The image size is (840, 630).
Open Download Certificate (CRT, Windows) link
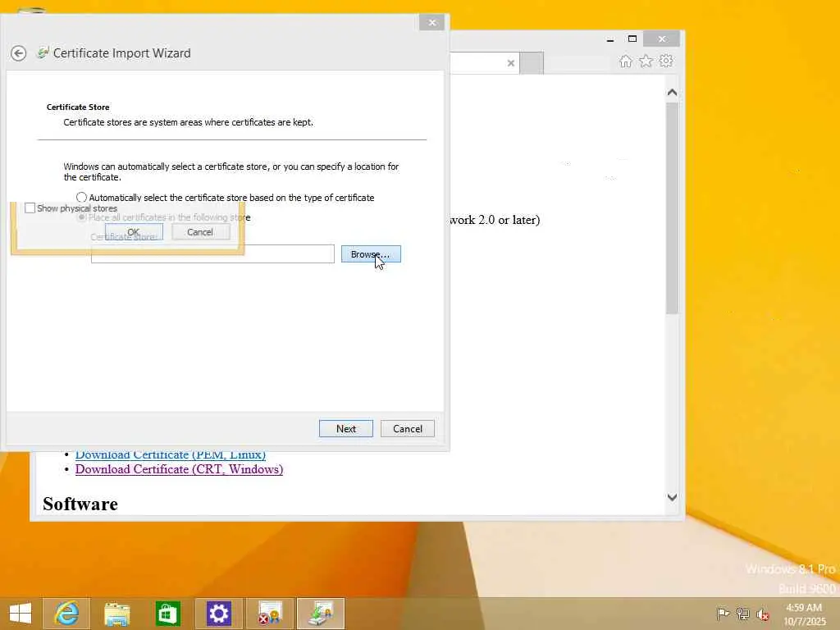click(x=179, y=469)
